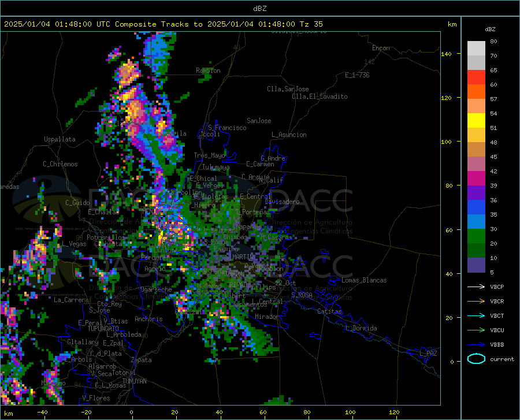
Task: Select the 5-10 dBZ dark purple swatch
Action: click(476, 265)
